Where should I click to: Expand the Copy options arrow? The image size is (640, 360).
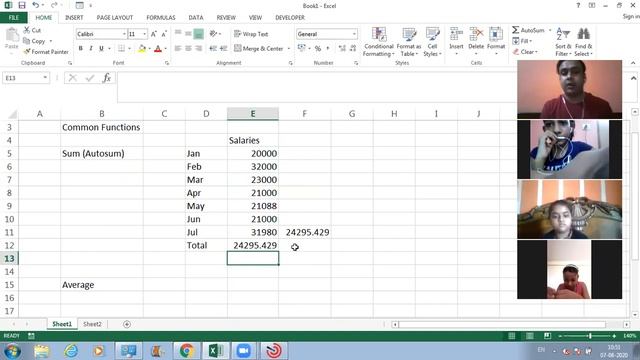51,41
